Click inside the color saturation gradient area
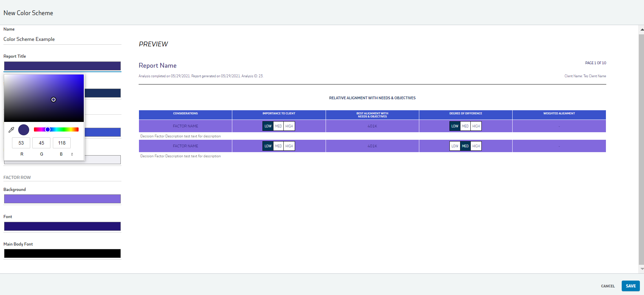 pos(44,98)
